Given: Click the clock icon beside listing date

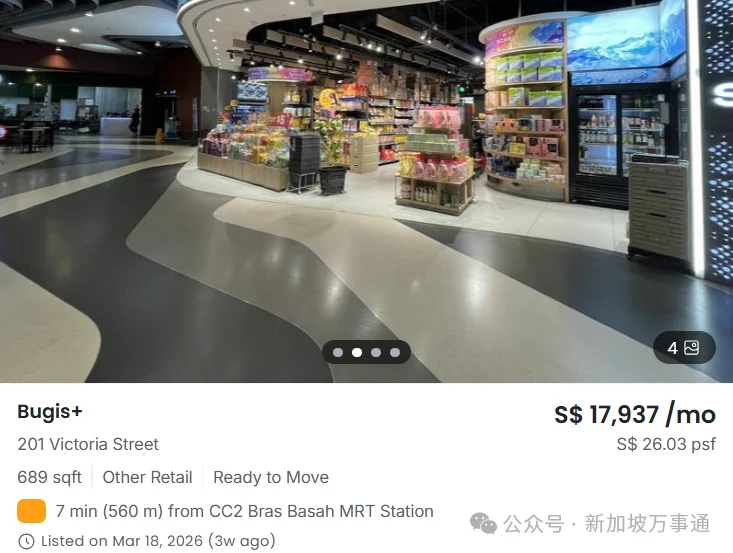Looking at the screenshot, I should (26, 541).
